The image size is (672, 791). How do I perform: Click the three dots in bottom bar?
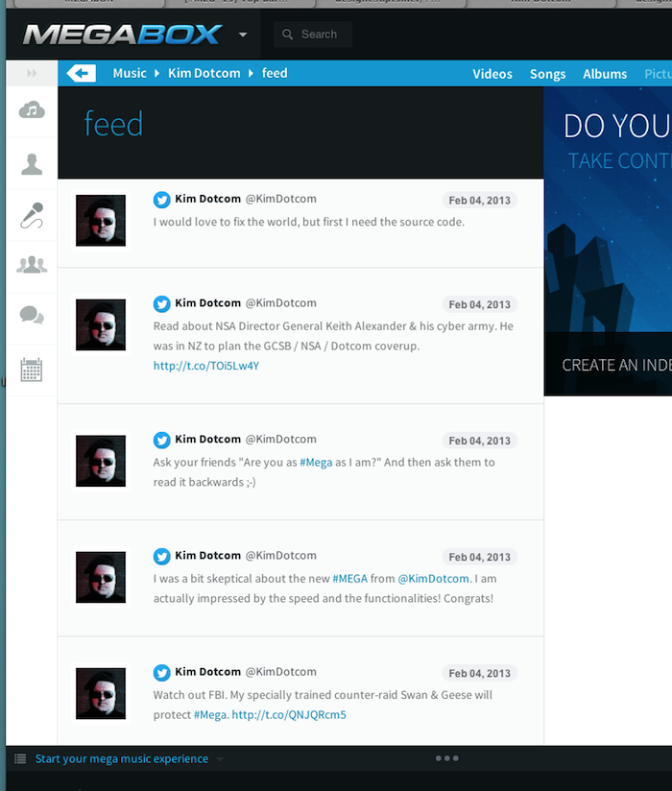tap(446, 758)
